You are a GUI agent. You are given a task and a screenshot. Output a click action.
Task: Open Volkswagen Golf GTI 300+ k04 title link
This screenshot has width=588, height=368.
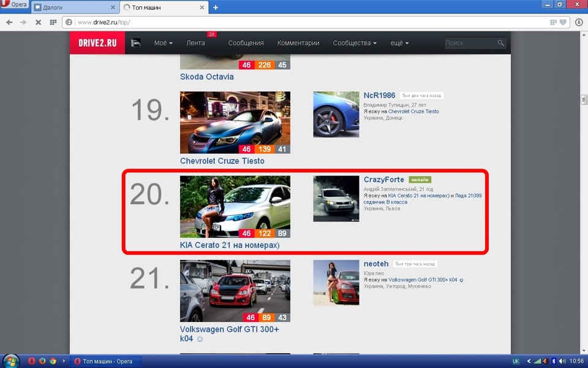pyautogui.click(x=230, y=334)
